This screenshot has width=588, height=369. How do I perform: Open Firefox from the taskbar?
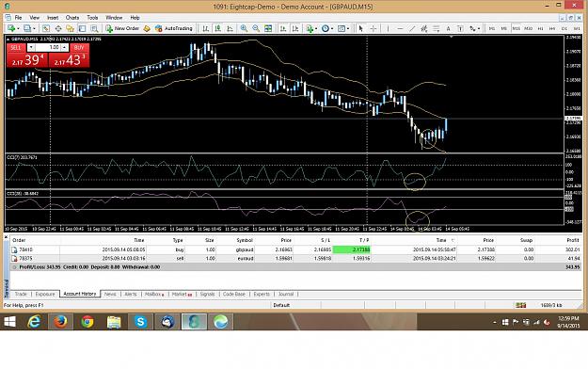pyautogui.click(x=60, y=322)
